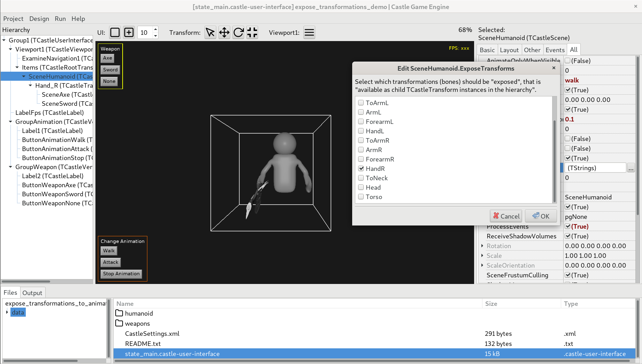Image resolution: width=642 pixels, height=364 pixels.
Task: Open the Design menu
Action: (39, 19)
